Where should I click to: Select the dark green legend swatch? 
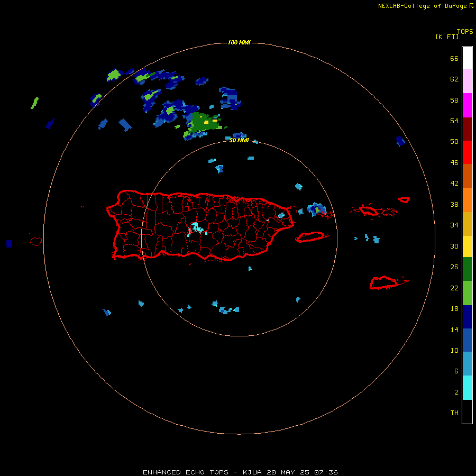coord(467,269)
